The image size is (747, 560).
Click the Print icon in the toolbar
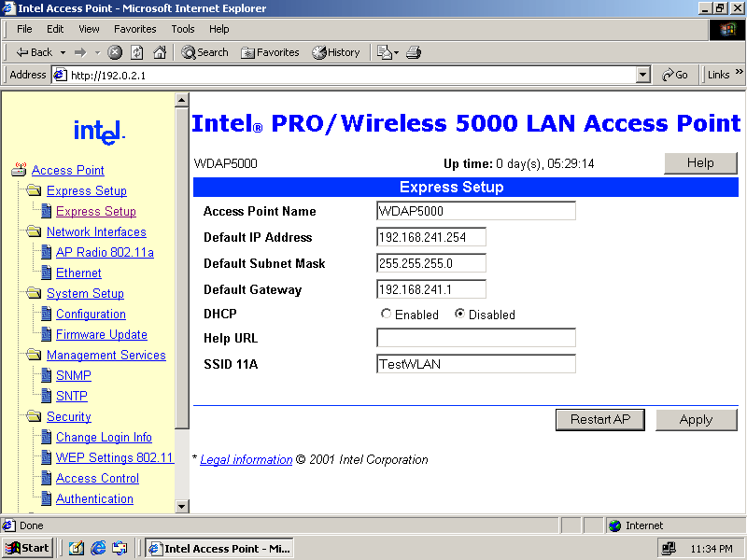click(x=414, y=52)
